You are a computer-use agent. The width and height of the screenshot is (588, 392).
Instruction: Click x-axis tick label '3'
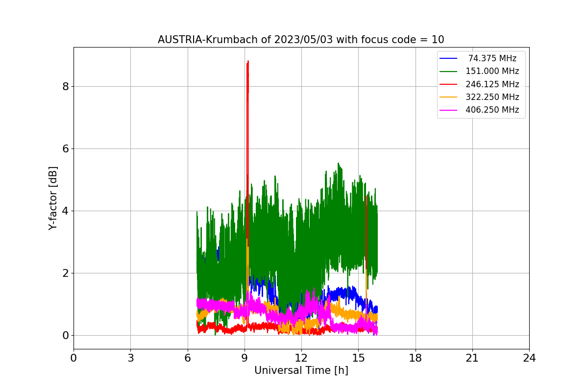click(130, 358)
